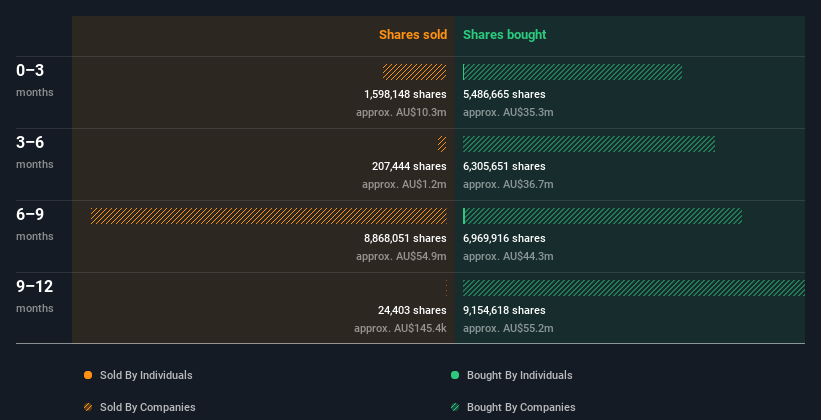Click the 6,969,916 shares value
This screenshot has height=420, width=821.
click(x=504, y=238)
